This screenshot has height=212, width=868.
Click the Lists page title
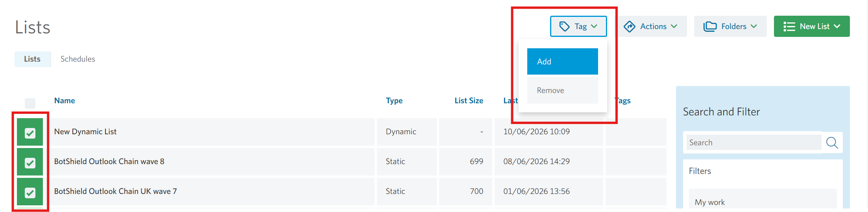point(33,27)
